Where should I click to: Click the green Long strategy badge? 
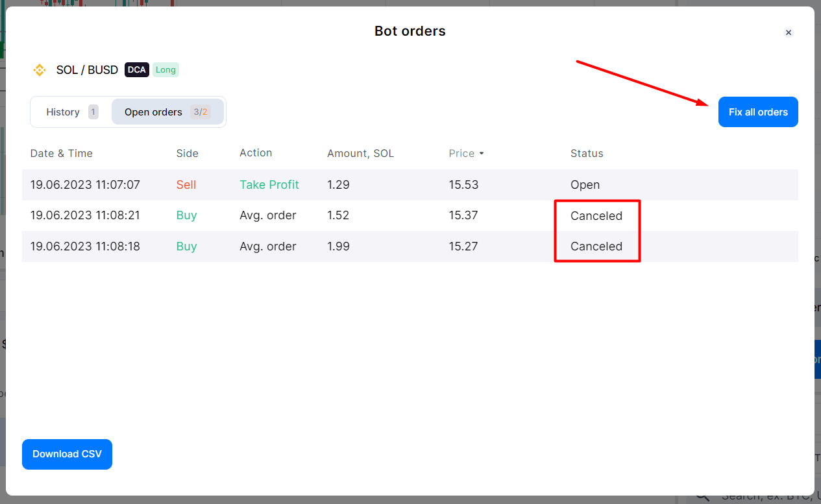pos(165,70)
